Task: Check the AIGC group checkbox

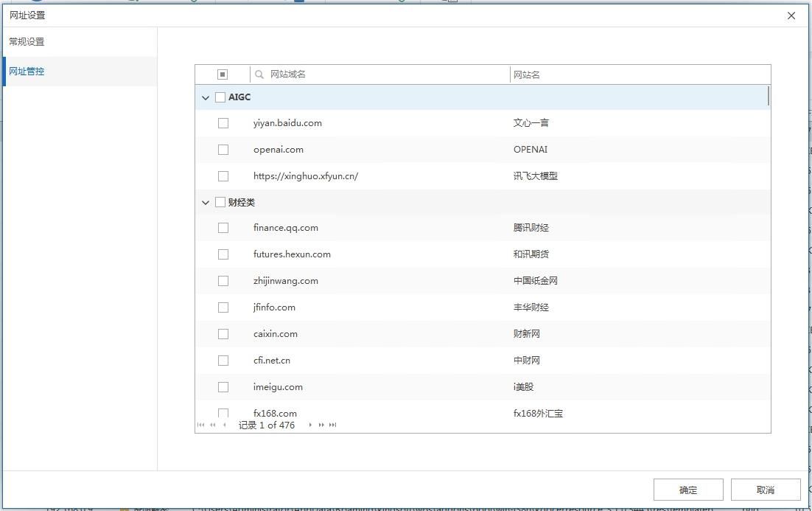Action: (220, 97)
